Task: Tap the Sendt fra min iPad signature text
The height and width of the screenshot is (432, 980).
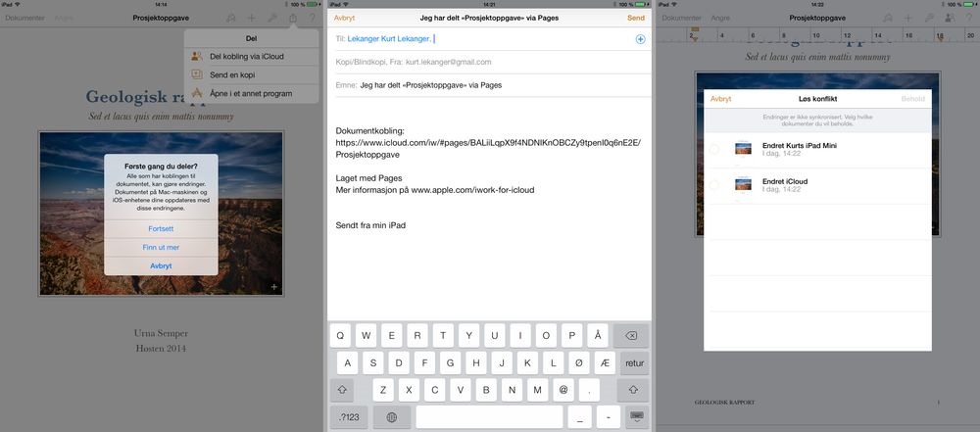Action: tap(370, 225)
